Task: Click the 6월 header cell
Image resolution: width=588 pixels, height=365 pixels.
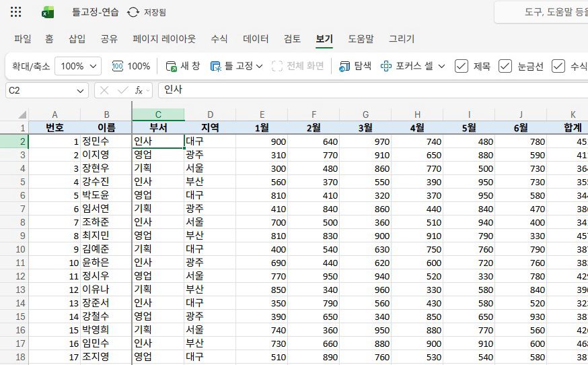Action: (521, 128)
